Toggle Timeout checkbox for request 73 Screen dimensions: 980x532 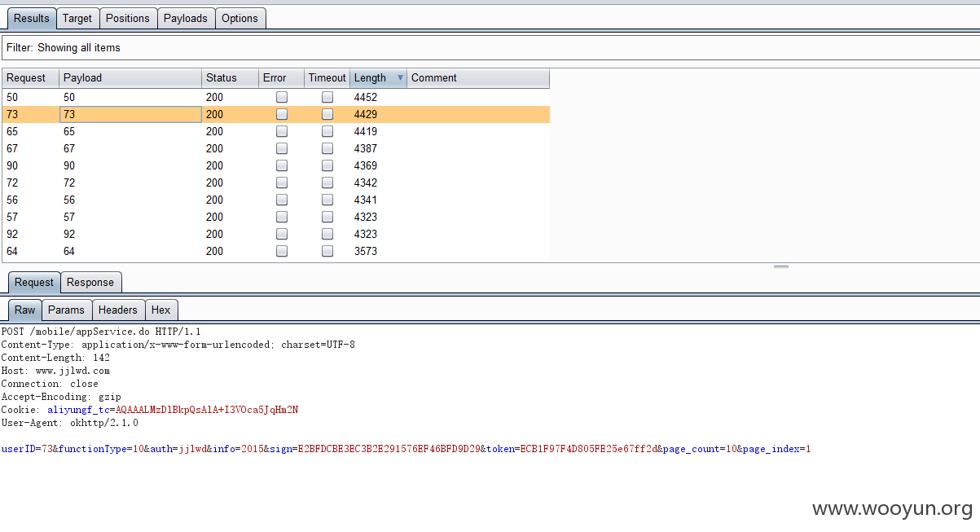[x=327, y=114]
